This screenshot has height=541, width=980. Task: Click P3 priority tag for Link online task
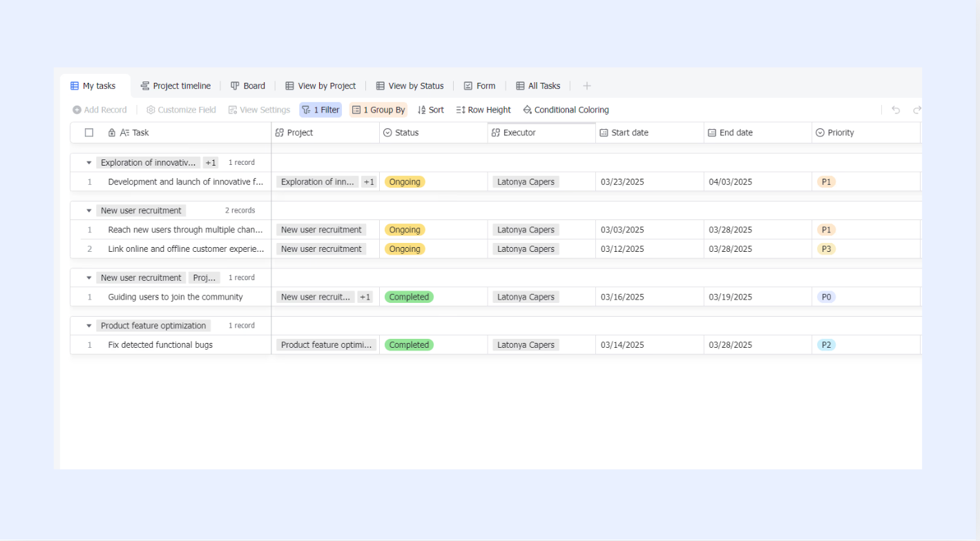click(826, 249)
